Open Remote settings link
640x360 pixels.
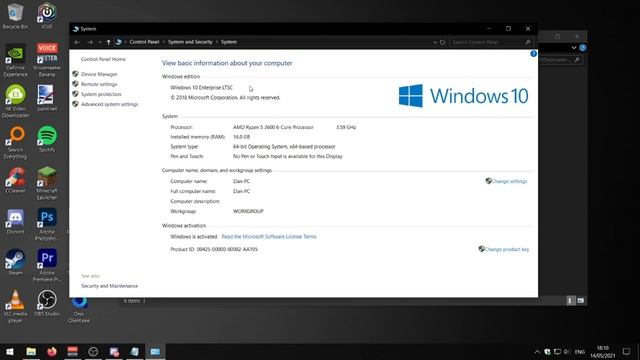(99, 84)
